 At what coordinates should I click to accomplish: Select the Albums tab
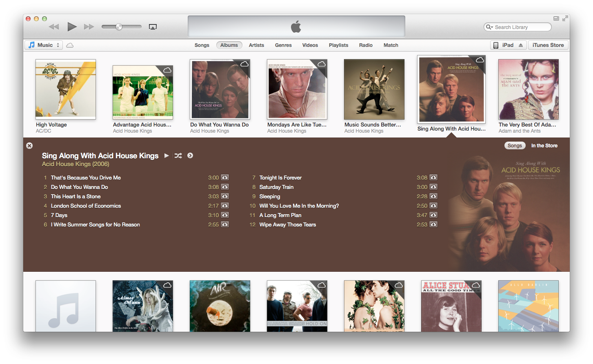[229, 45]
